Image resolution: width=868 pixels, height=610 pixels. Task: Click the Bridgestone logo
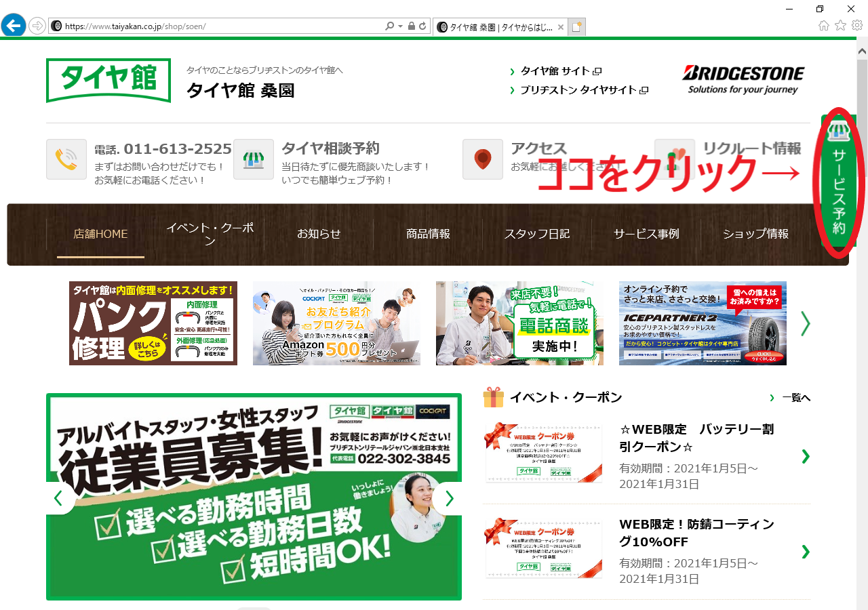point(743,80)
